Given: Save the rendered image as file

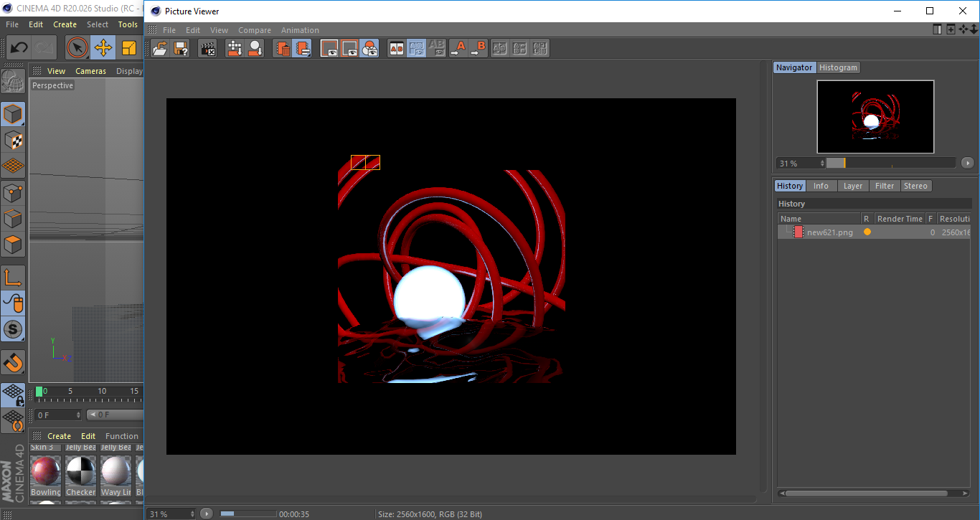Looking at the screenshot, I should [181, 48].
